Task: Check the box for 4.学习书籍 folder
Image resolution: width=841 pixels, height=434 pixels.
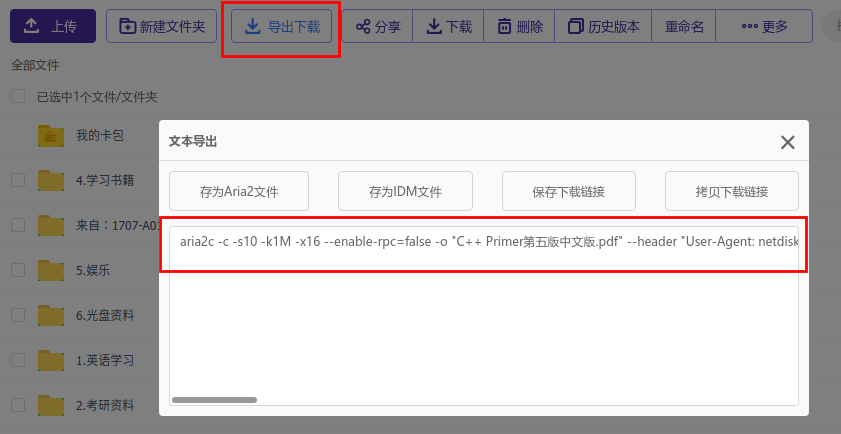Action: pyautogui.click(x=18, y=180)
